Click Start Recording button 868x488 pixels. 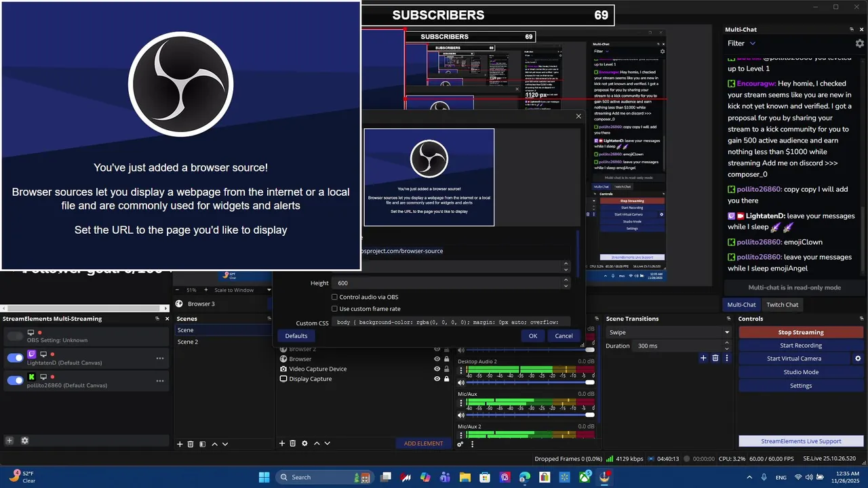pyautogui.click(x=801, y=346)
